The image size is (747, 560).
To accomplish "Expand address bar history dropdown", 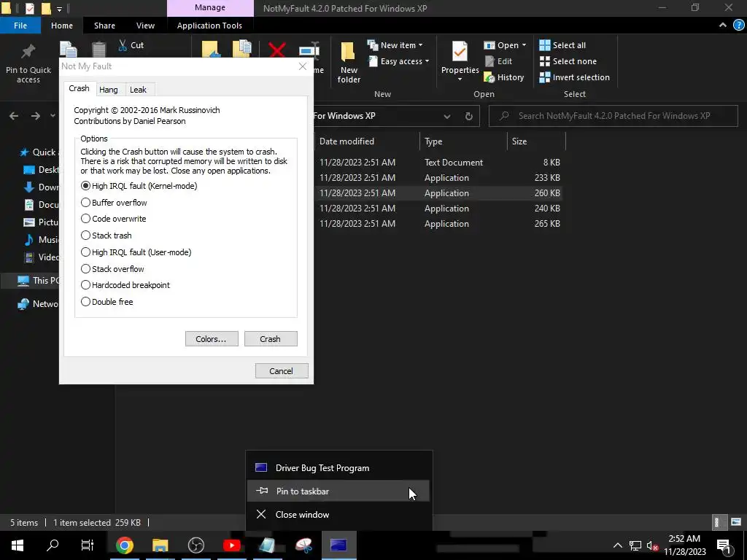I will coord(447,116).
